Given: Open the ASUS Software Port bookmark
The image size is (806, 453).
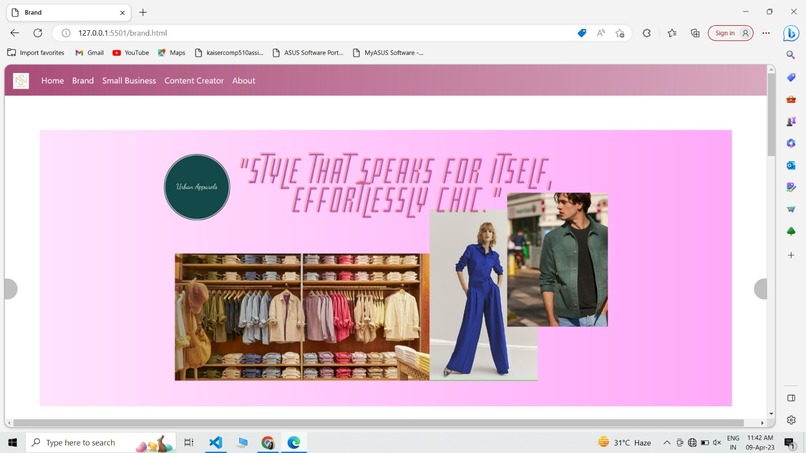Looking at the screenshot, I should [308, 52].
